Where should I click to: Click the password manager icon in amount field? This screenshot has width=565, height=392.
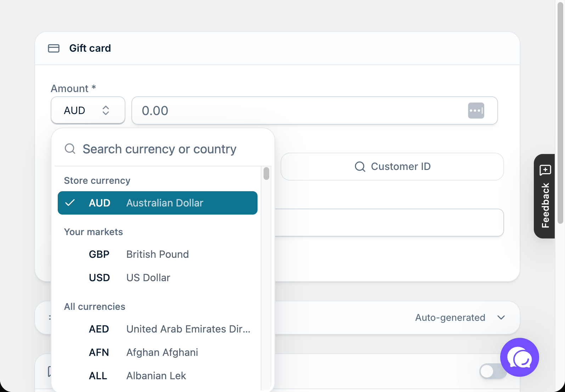(x=476, y=110)
